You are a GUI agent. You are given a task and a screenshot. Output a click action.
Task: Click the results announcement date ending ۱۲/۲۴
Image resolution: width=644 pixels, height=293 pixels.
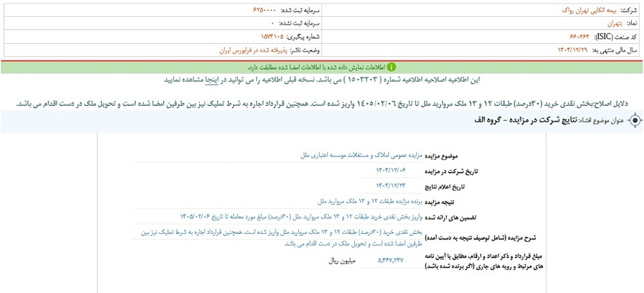(x=390, y=186)
